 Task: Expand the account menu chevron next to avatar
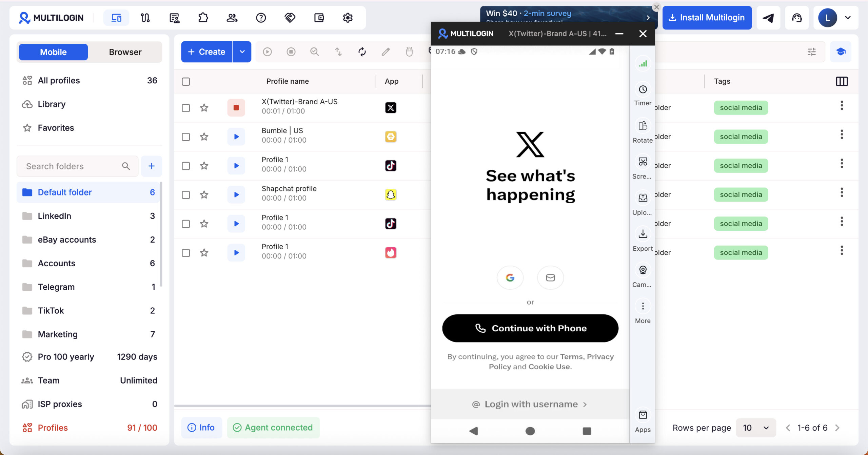click(x=848, y=18)
